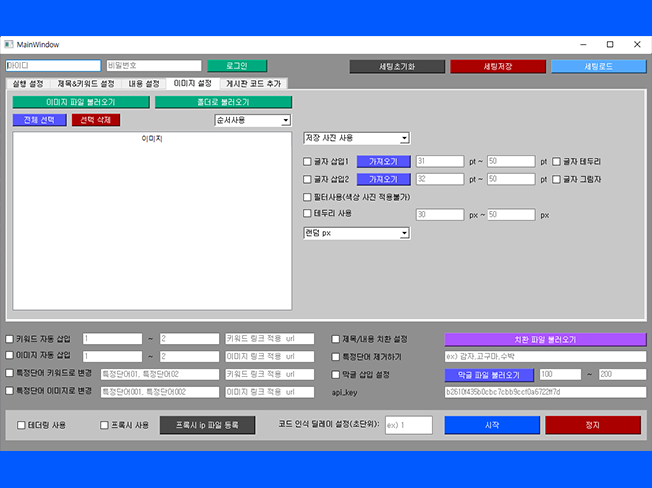
Task: Click the red 선택 삭제 button
Action: [x=95, y=120]
